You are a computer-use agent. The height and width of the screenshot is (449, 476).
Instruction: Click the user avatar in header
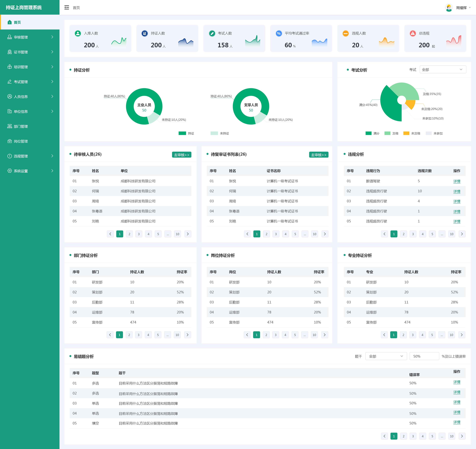click(449, 8)
